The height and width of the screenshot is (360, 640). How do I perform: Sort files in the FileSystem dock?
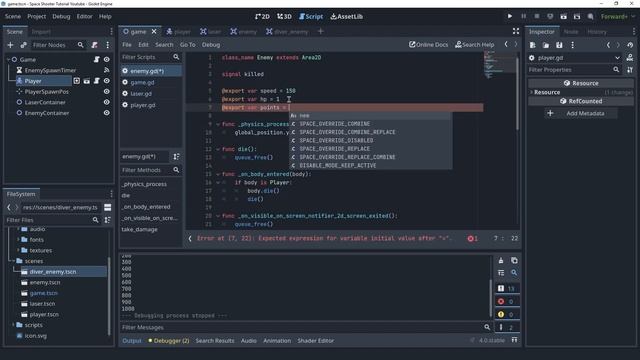pyautogui.click(x=107, y=220)
